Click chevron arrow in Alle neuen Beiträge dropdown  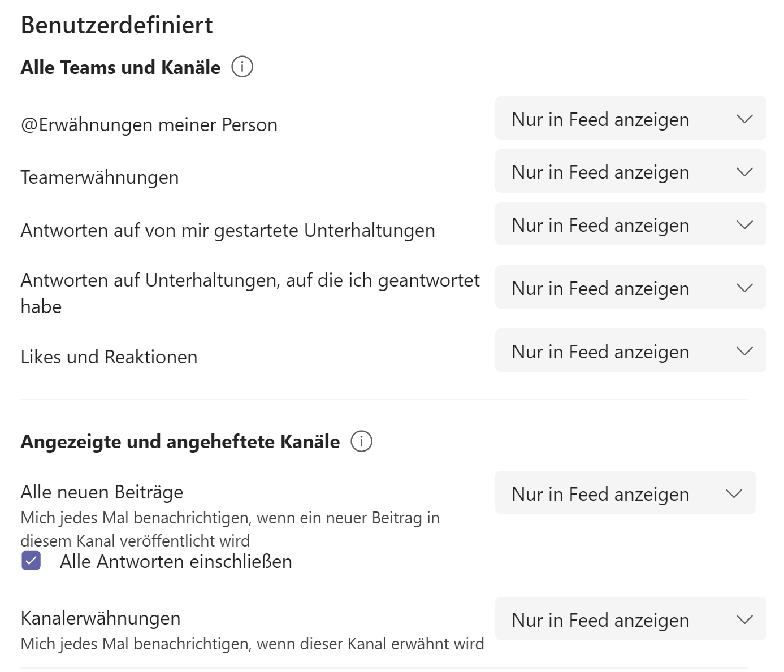[x=733, y=493]
